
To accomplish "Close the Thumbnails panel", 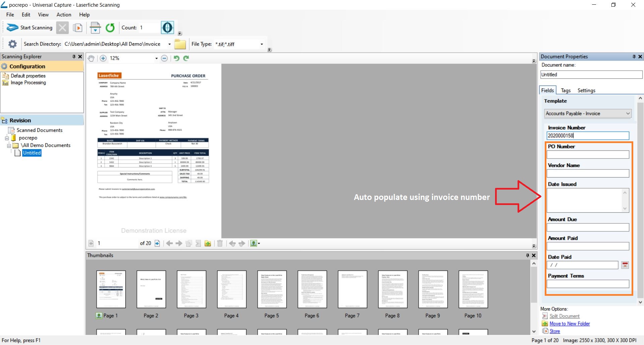I will pos(534,255).
